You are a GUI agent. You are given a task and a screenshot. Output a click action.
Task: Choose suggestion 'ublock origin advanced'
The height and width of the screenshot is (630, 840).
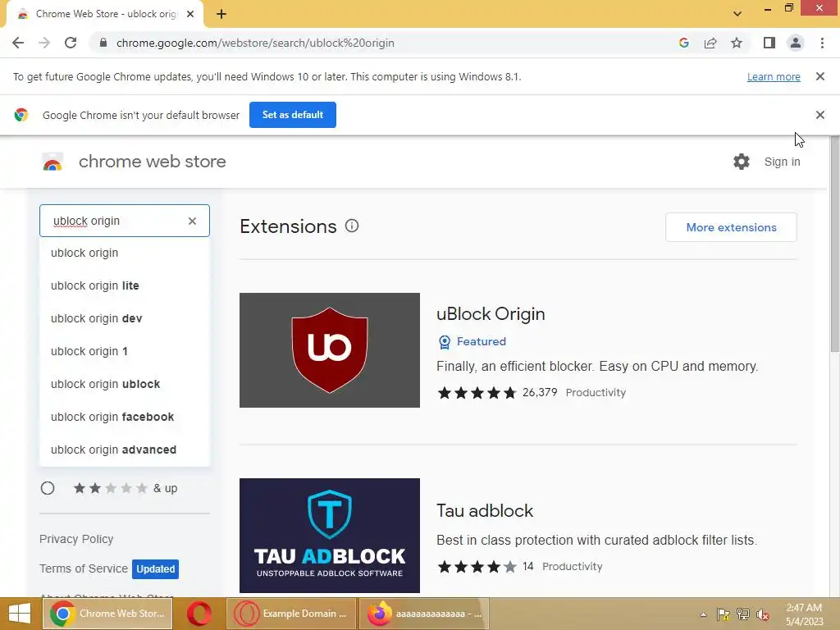point(125,450)
